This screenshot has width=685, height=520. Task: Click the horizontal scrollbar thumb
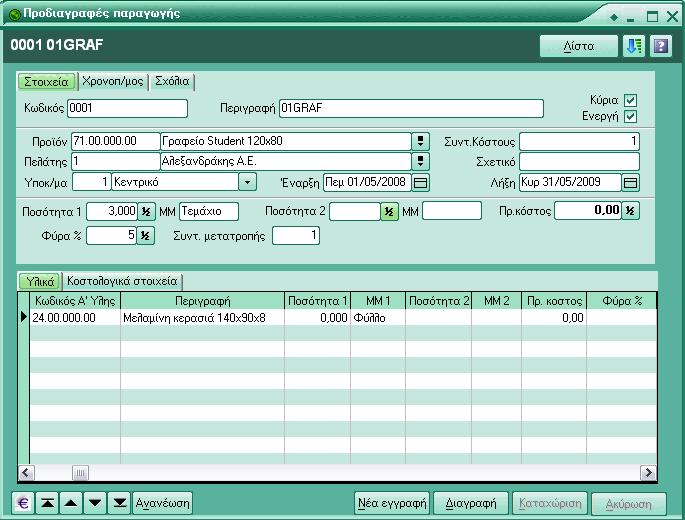(x=80, y=473)
